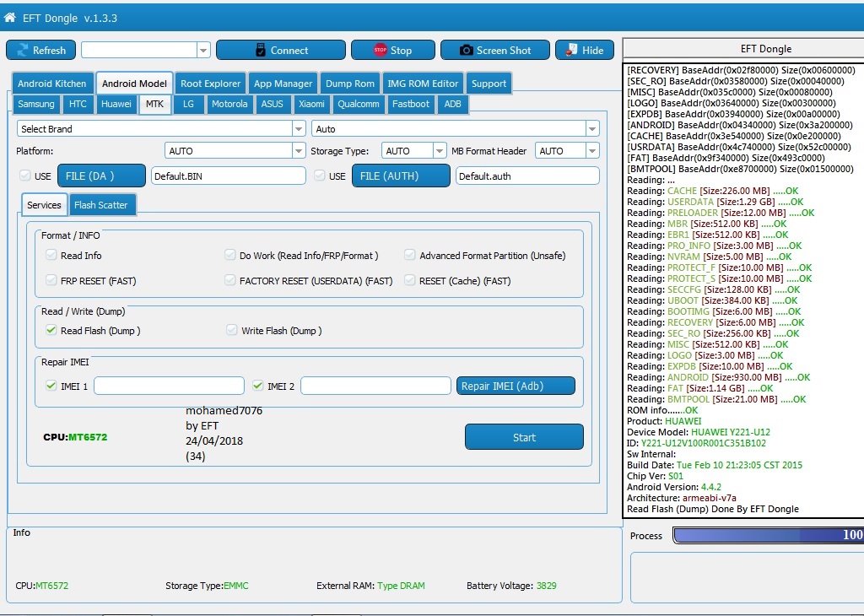Click the red Stop sign icon
This screenshot has height=616, width=864.
click(x=381, y=50)
